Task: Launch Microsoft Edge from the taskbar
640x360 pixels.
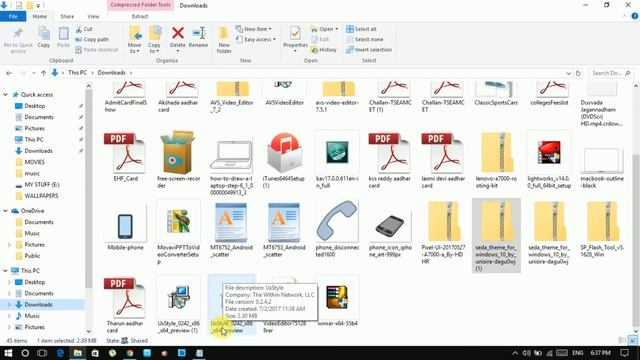Action: pos(60,353)
